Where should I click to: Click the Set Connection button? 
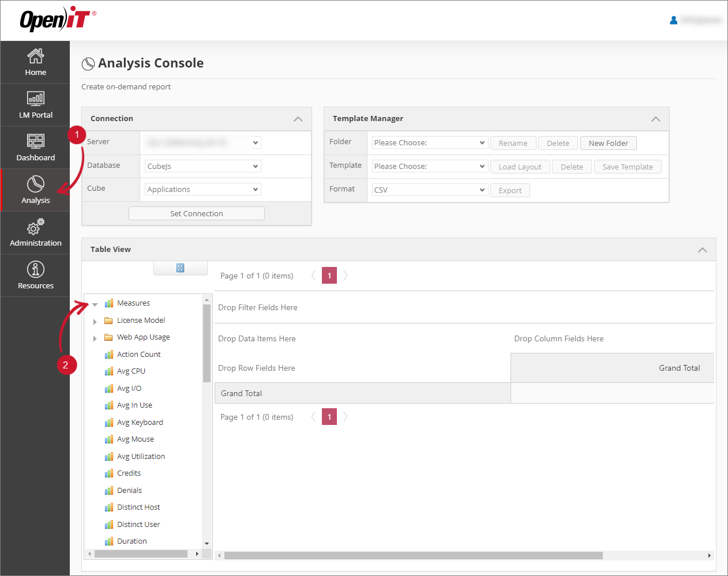(x=196, y=214)
